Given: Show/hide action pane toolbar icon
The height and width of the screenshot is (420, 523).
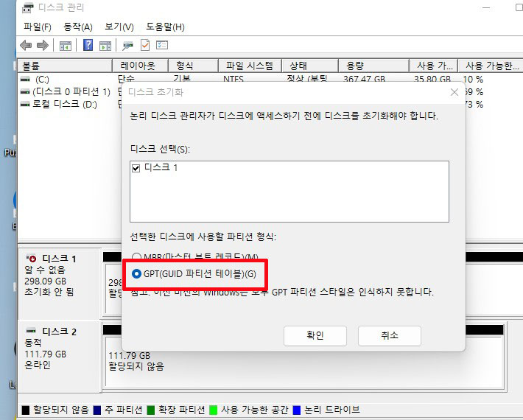Looking at the screenshot, I should pyautogui.click(x=105, y=46).
